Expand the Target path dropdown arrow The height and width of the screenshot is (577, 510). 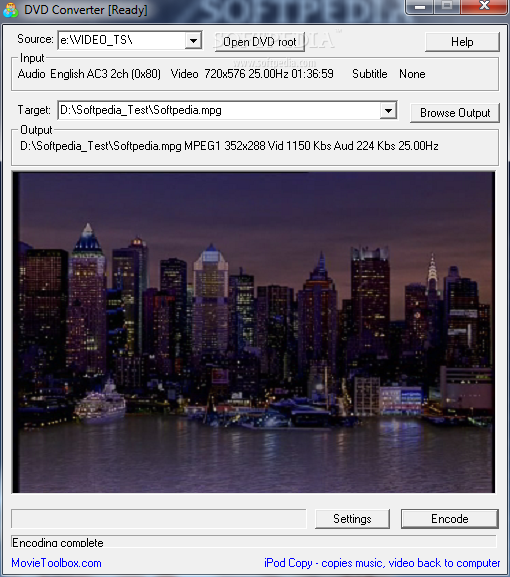pos(388,110)
